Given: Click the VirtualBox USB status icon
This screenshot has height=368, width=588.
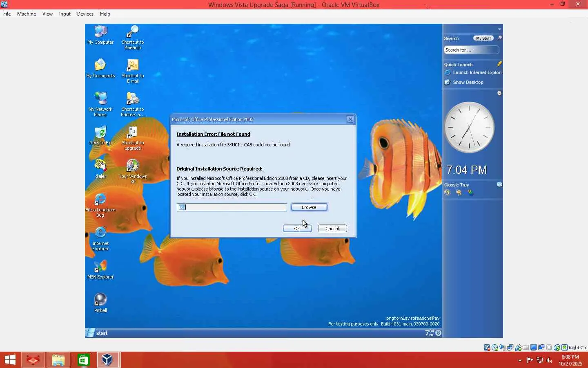Looking at the screenshot, I should point(518,348).
